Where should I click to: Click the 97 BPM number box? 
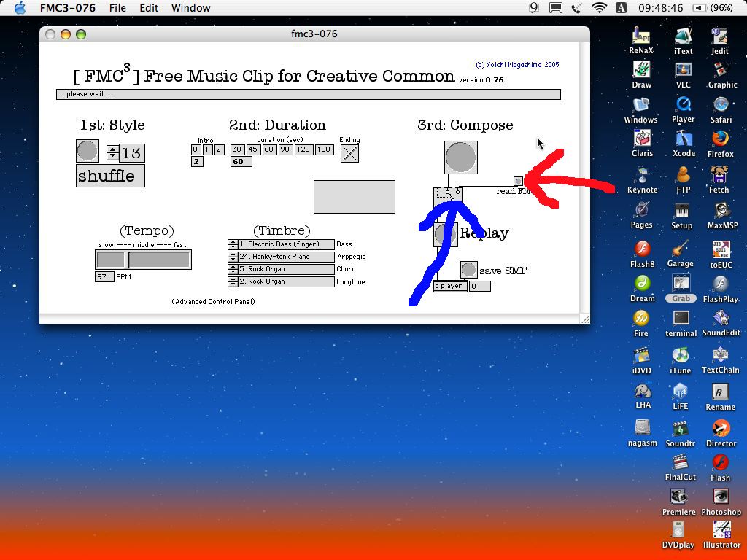[x=104, y=276]
